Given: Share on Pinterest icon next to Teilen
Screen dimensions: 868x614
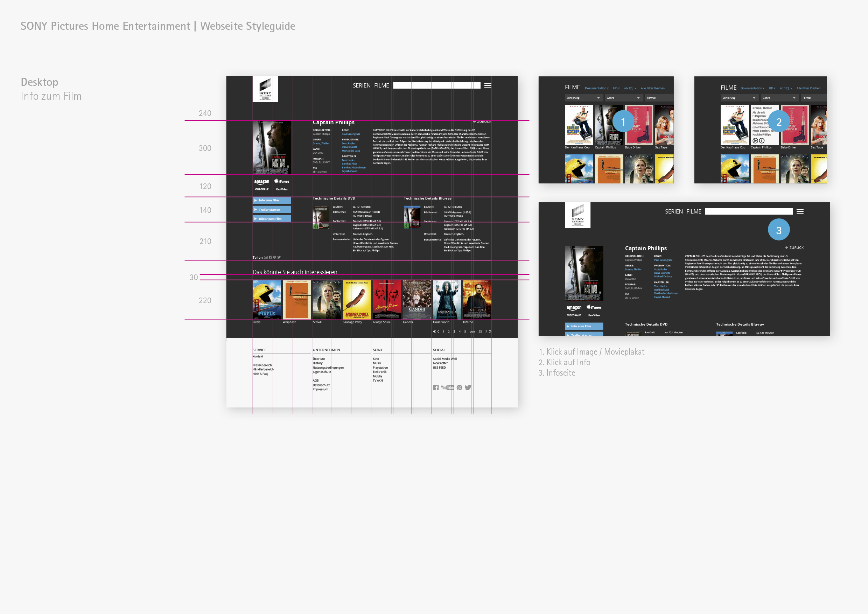Looking at the screenshot, I should coord(274,258).
